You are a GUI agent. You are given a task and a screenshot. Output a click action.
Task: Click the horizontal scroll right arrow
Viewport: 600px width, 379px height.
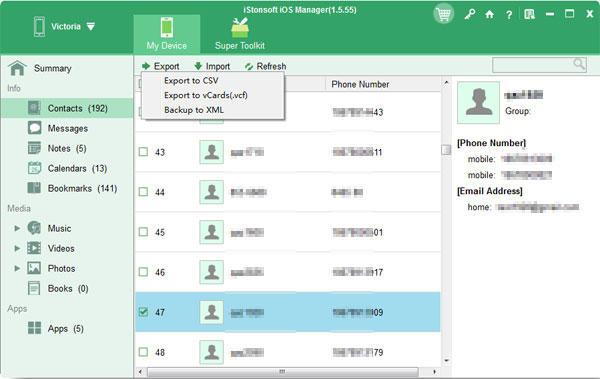click(434, 371)
